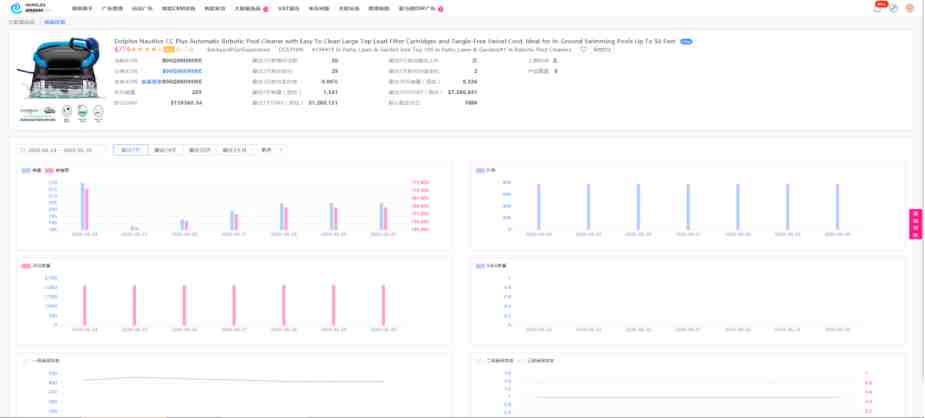The width and height of the screenshot is (925, 418).
Task: Toggle the pink legend of the middle-left bar chart
Action: pyautogui.click(x=36, y=266)
